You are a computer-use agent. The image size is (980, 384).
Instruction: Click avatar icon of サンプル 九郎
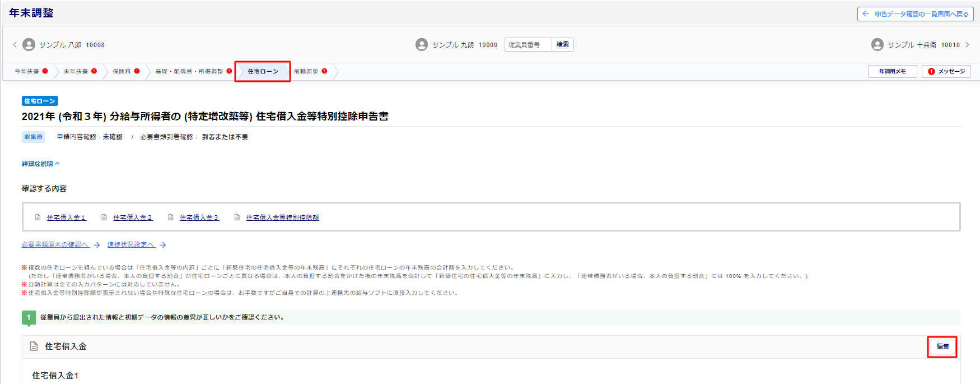(x=422, y=45)
